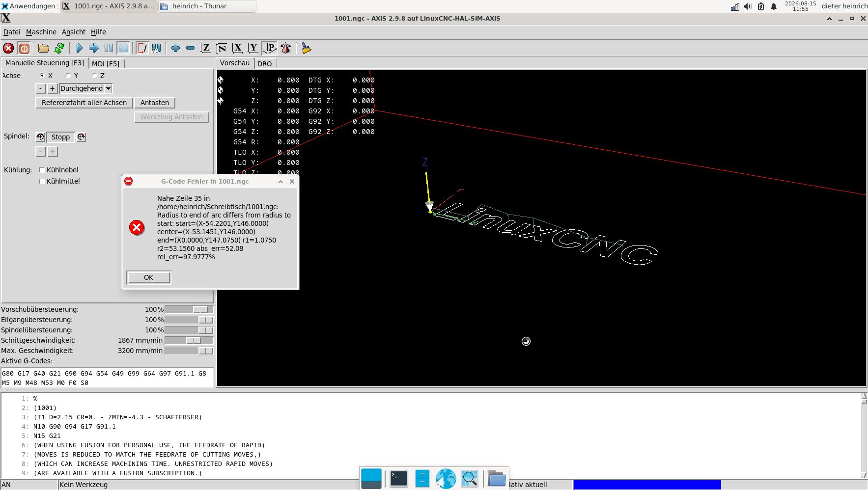
Task: Switch to perspective P view
Action: coord(270,48)
